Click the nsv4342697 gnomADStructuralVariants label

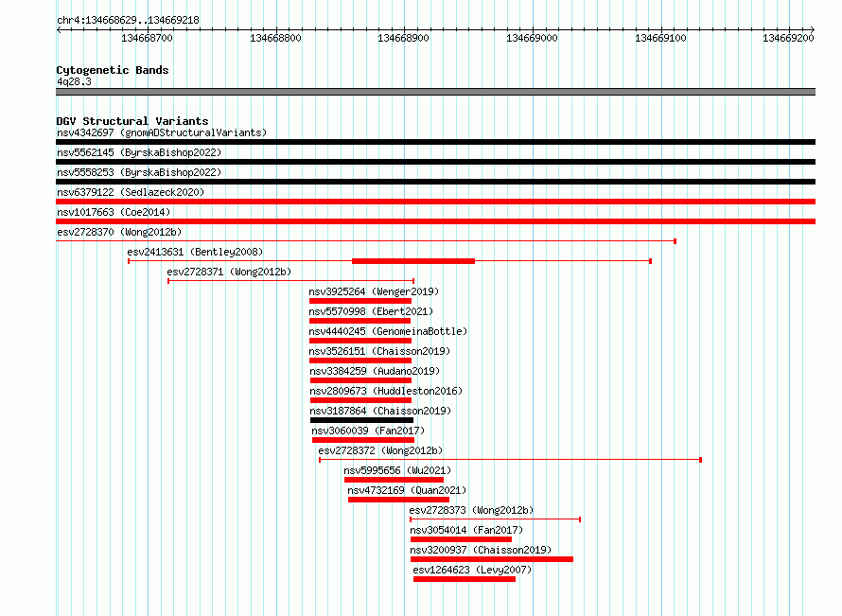(162, 132)
